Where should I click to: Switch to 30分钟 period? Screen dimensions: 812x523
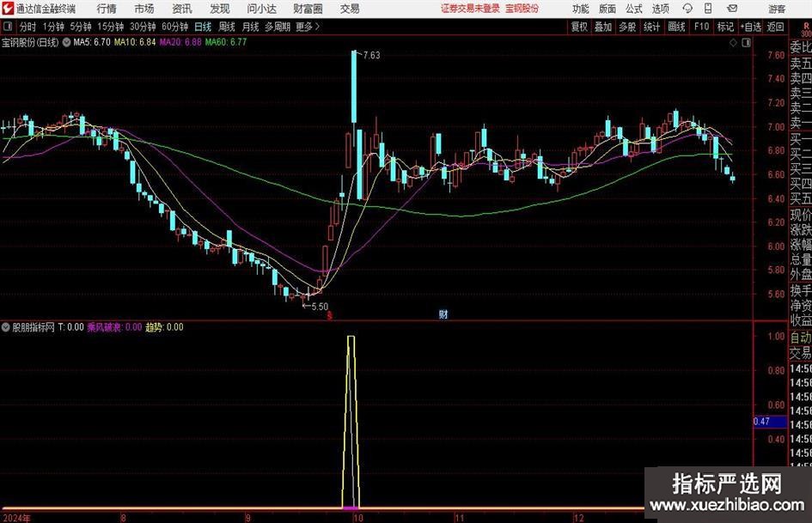(x=143, y=27)
